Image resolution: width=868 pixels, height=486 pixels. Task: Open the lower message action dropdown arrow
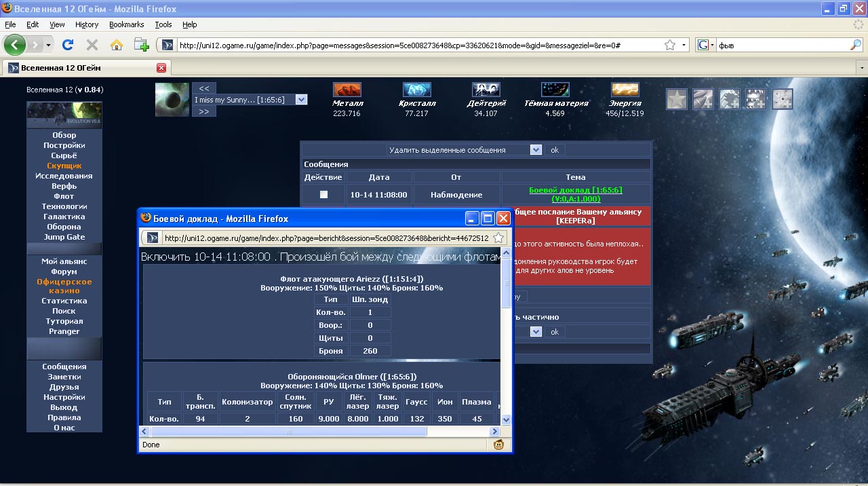tap(536, 332)
